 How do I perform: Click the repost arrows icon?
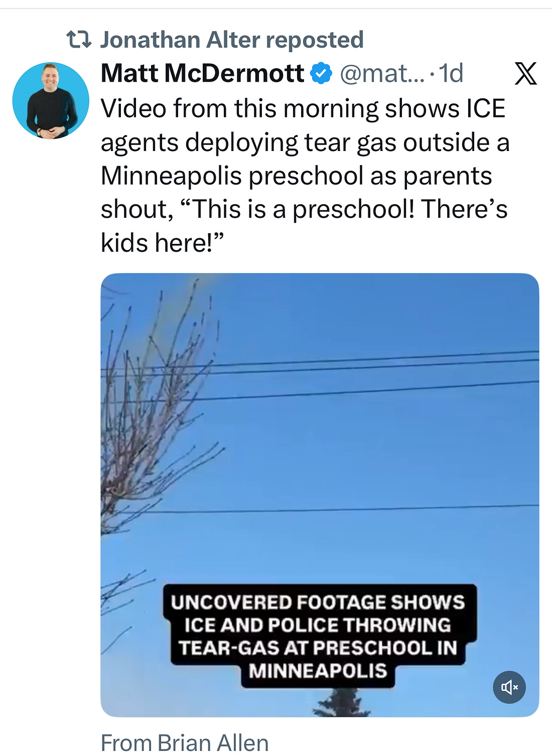(x=79, y=39)
